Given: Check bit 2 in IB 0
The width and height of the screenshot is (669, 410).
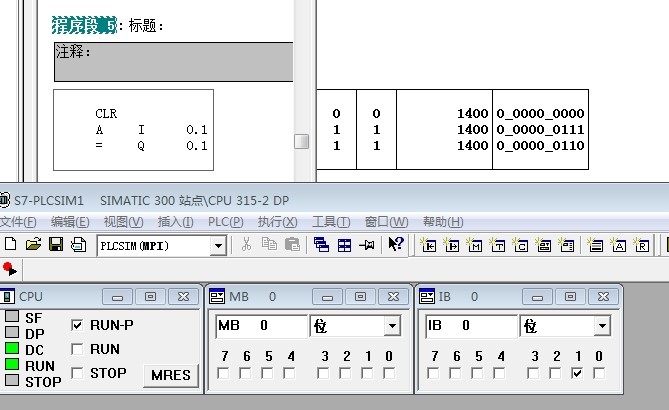Looking at the screenshot, I should pyautogui.click(x=555, y=374).
